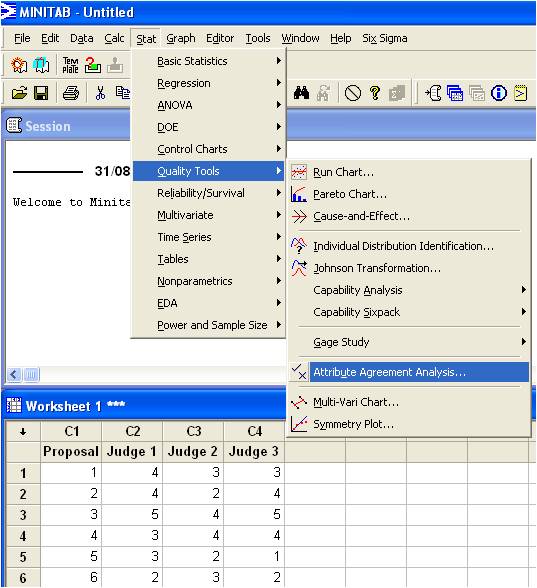This screenshot has height=588, width=537.
Task: Click the Session horizontal scrollbar thumb
Action: click(x=32, y=374)
